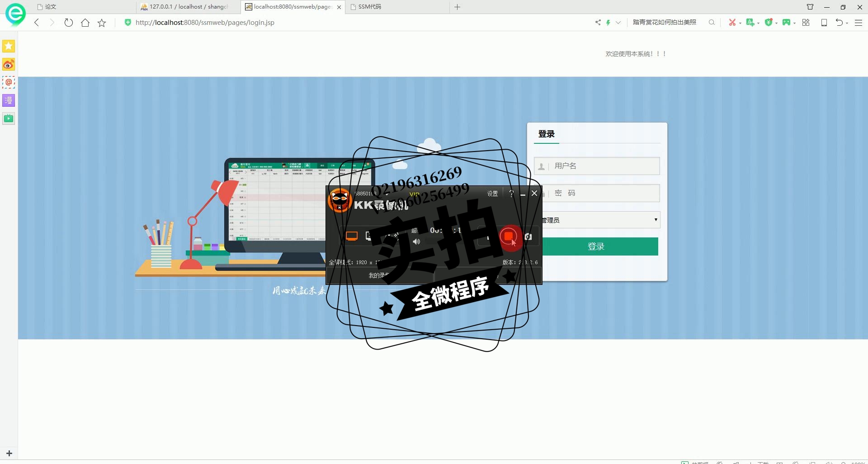Click the green shield site security icon
868x464 pixels.
(x=128, y=22)
